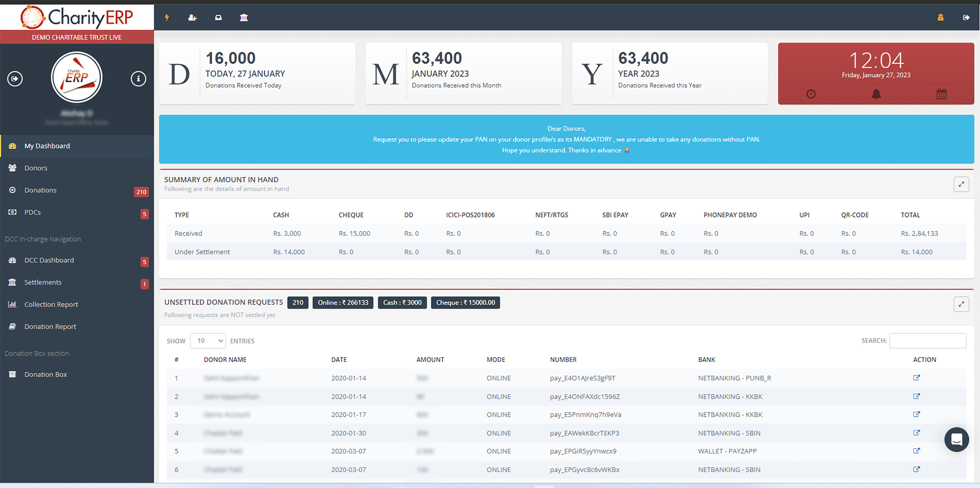980x488 pixels.
Task: Open the entries count dropdown showing 10
Action: pos(208,341)
